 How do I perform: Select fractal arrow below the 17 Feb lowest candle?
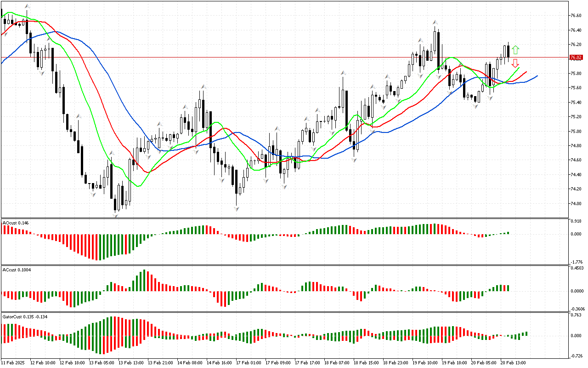click(237, 209)
